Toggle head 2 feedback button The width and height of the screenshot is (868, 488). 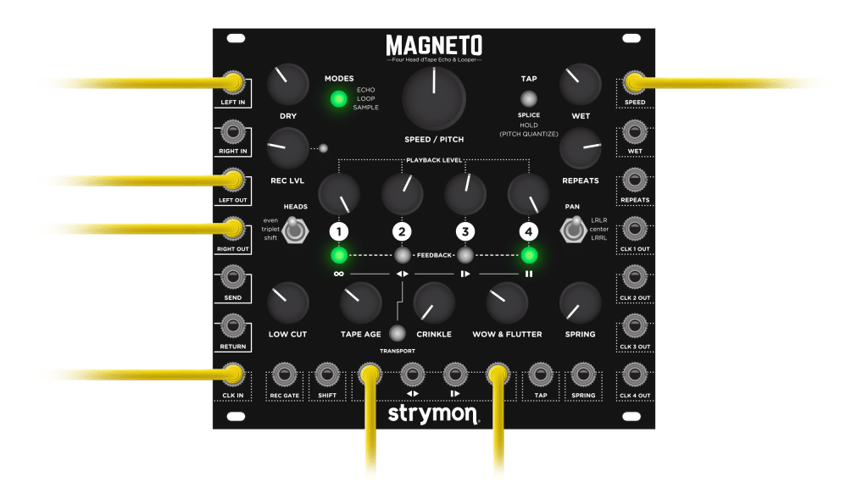pos(403,255)
